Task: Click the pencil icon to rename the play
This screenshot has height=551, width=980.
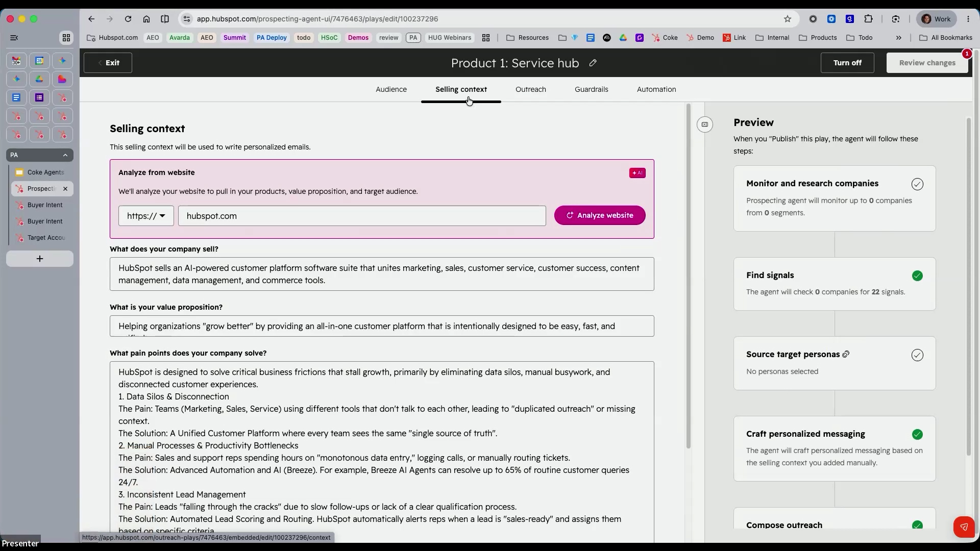Action: 593,63
